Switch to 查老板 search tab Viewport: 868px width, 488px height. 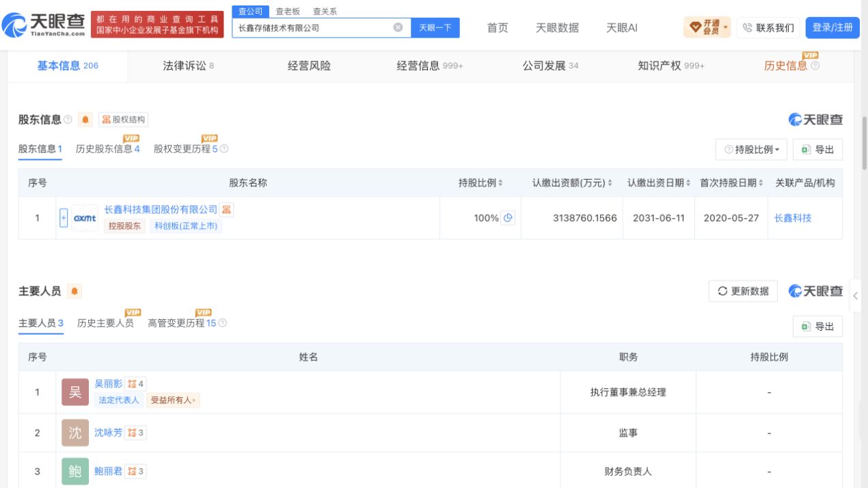pos(288,12)
